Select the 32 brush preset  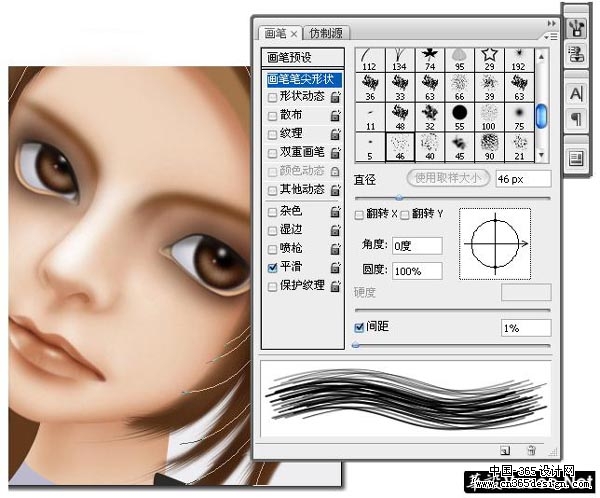click(429, 117)
